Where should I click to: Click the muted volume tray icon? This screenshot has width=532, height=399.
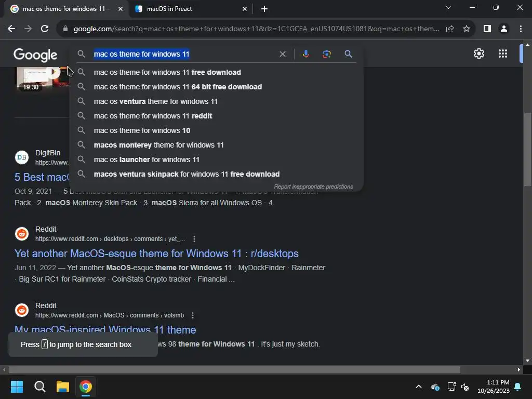(465, 387)
